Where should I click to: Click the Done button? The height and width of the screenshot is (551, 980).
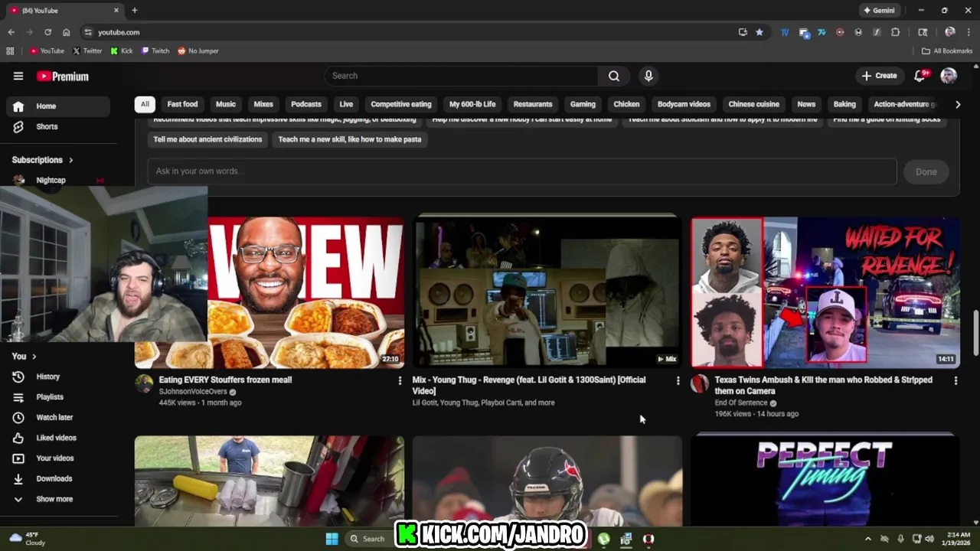click(926, 171)
